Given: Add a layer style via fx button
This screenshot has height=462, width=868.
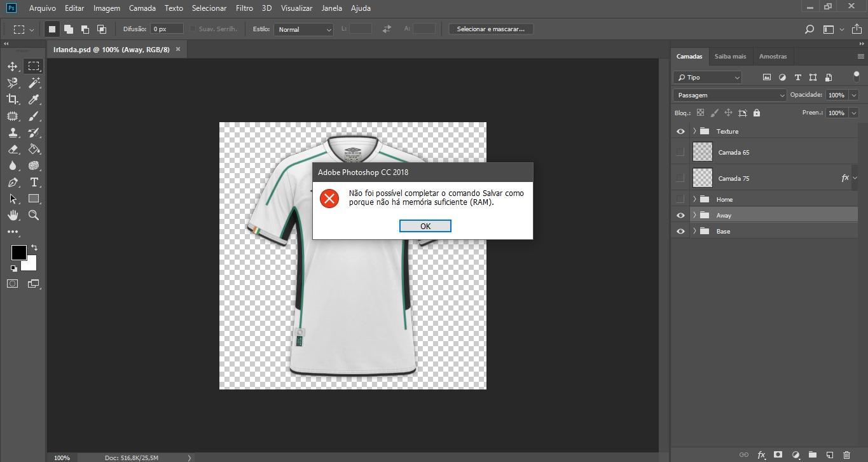Looking at the screenshot, I should [x=761, y=455].
